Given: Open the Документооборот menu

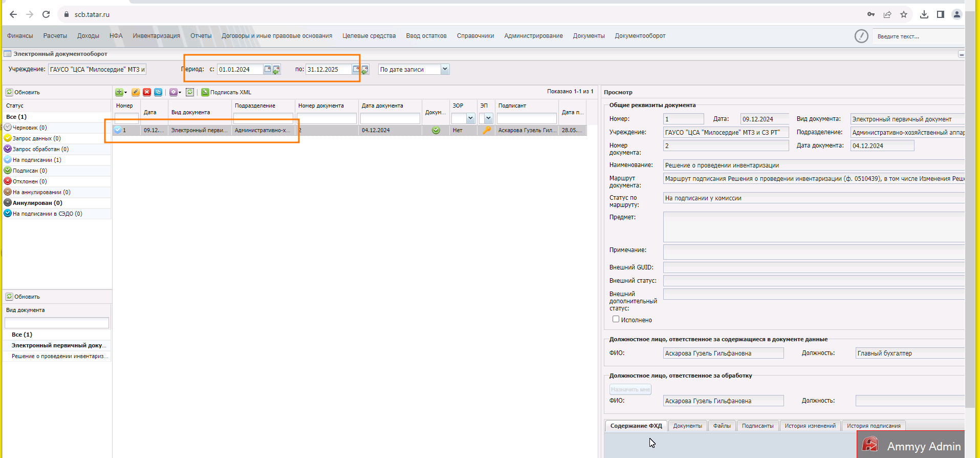Looking at the screenshot, I should (640, 36).
